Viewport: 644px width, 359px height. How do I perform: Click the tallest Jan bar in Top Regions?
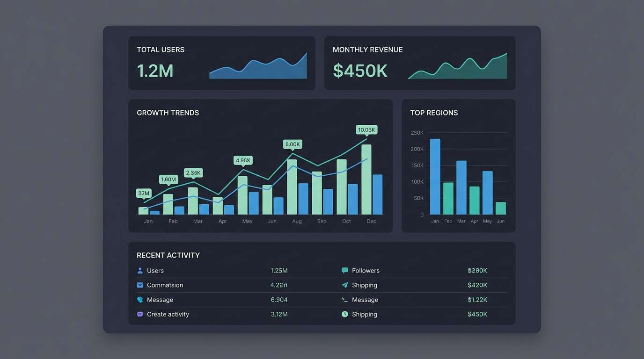(435, 177)
